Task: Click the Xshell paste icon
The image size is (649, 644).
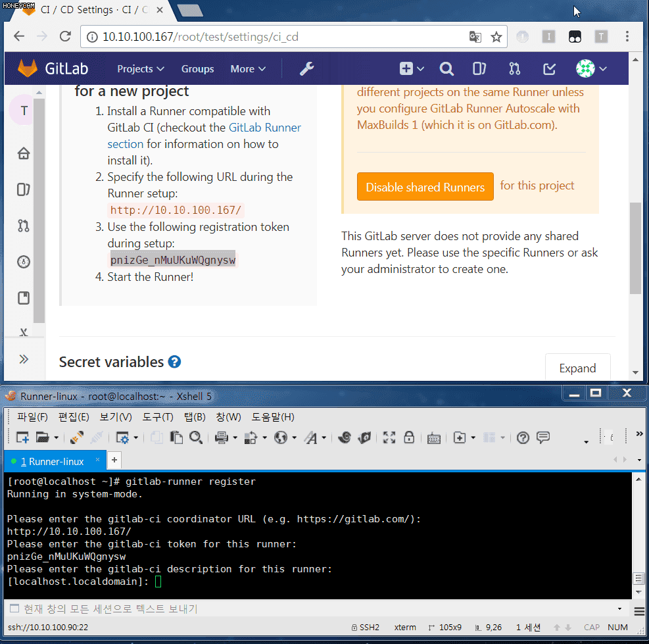Action: [176, 437]
